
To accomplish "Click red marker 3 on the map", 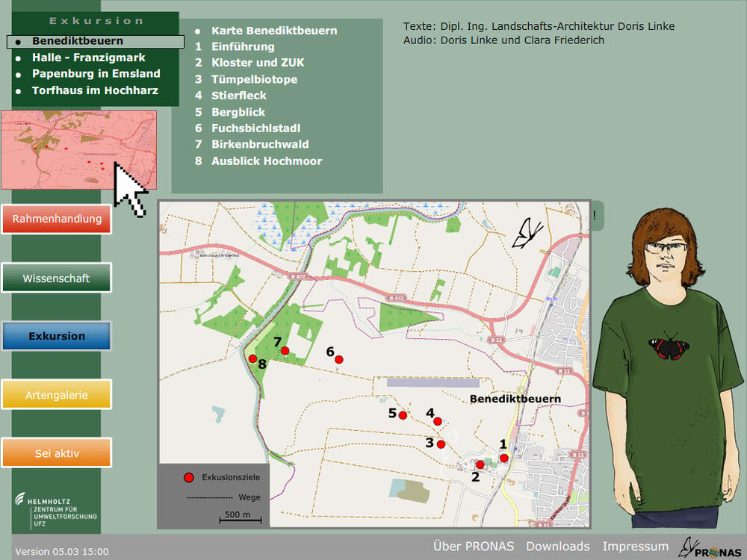I will 441,444.
